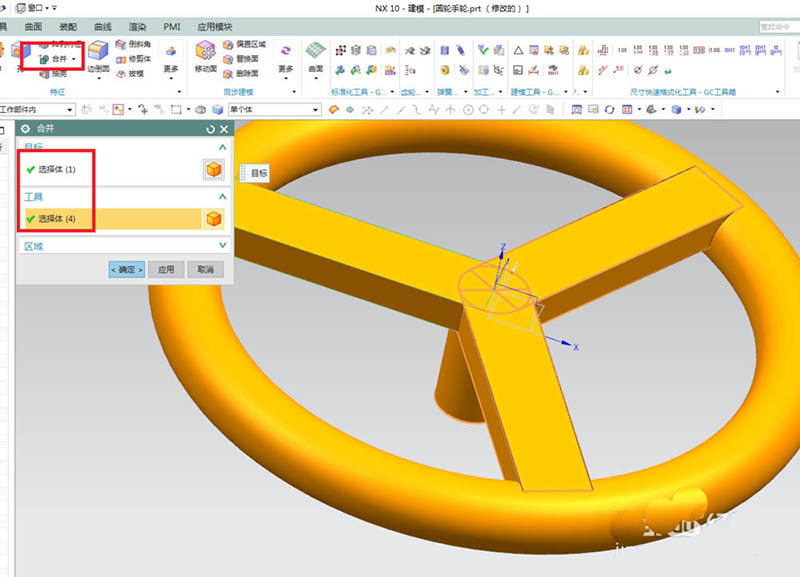
Task: Open the PMI ribbon tab
Action: [172, 27]
